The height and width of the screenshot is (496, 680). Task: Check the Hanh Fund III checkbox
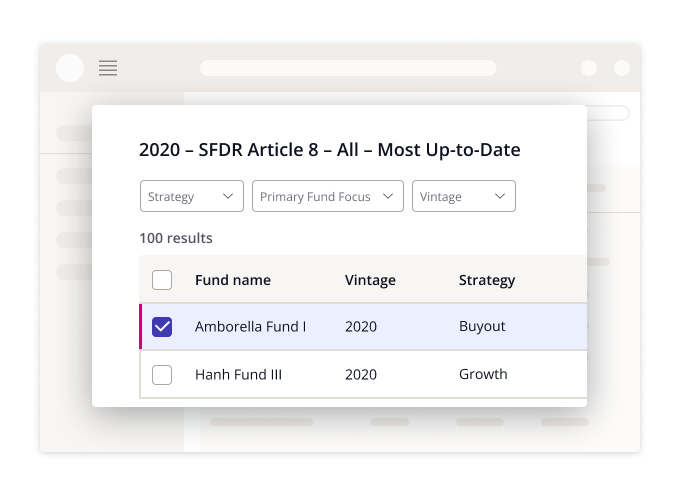click(162, 375)
